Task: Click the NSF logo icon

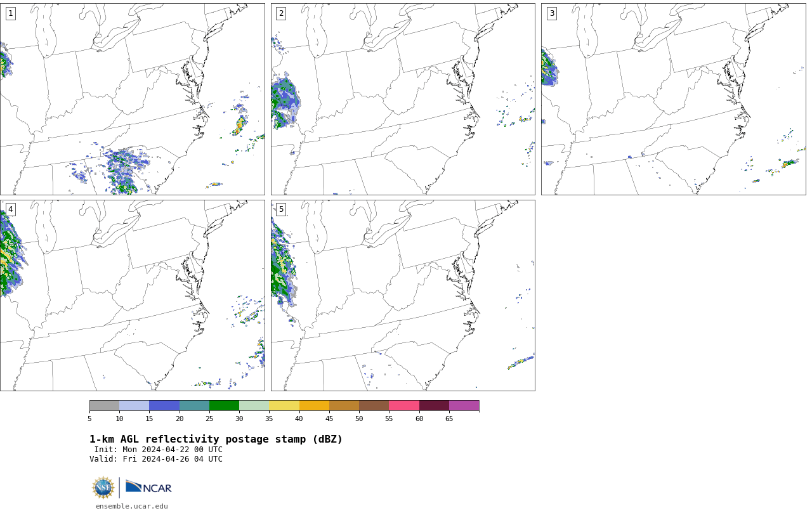Action: (x=103, y=488)
